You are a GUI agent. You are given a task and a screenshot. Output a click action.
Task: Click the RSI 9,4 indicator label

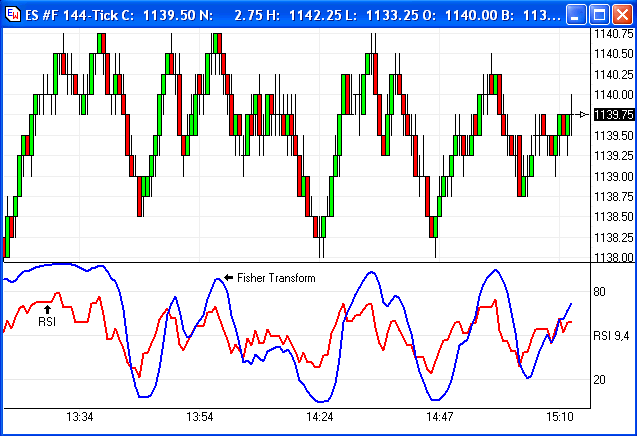(x=613, y=336)
